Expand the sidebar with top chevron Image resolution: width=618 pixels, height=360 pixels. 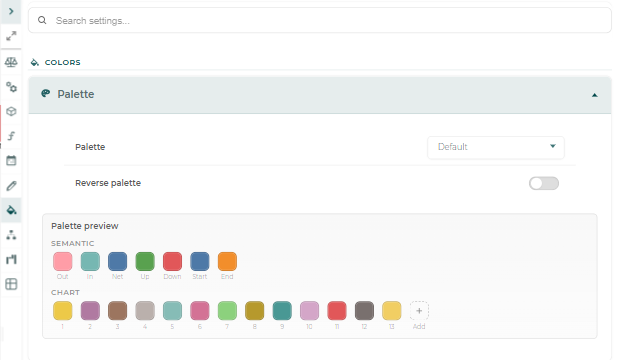pos(11,11)
